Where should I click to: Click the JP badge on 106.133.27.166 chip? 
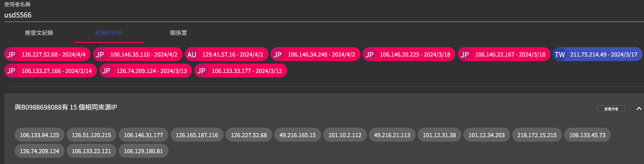point(12,71)
